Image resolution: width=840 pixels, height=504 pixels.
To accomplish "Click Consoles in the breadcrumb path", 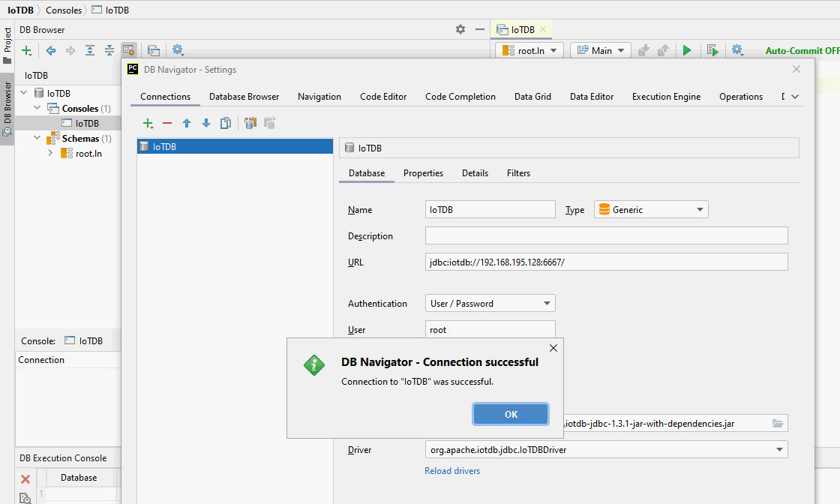I will coord(64,10).
